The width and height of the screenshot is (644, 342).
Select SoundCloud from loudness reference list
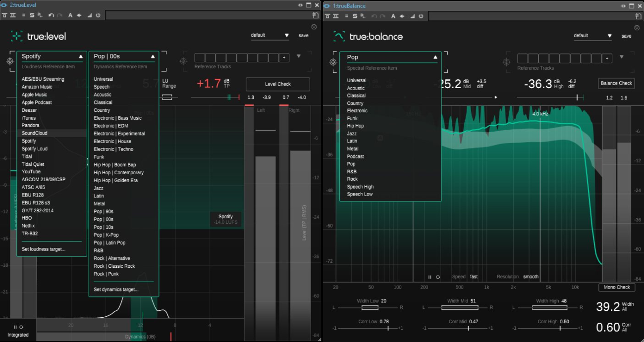pyautogui.click(x=35, y=133)
